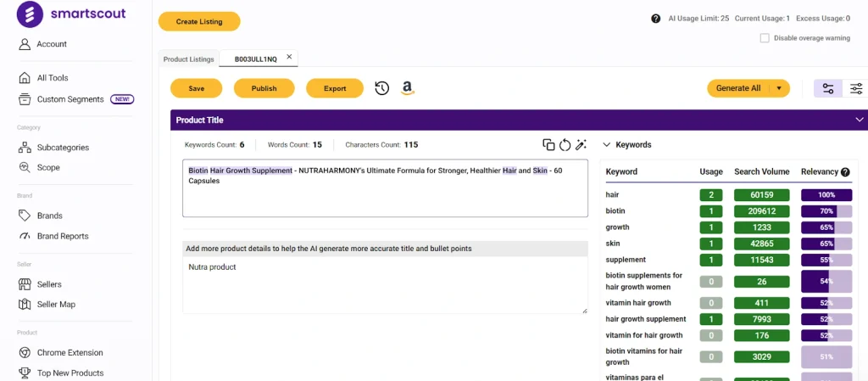Open Seller Map icon
This screenshot has width=868, height=381.
coord(25,304)
